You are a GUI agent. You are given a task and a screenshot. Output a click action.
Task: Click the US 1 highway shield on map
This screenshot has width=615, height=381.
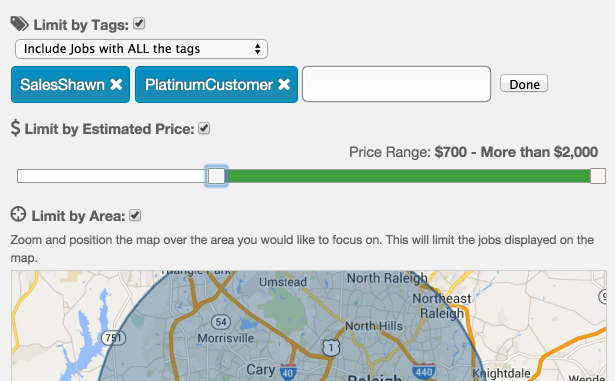331,348
